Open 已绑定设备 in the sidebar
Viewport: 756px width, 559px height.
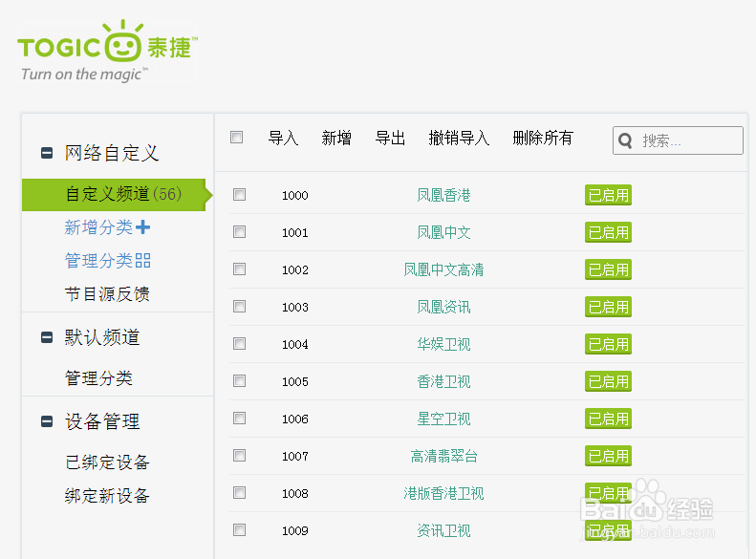(x=107, y=462)
